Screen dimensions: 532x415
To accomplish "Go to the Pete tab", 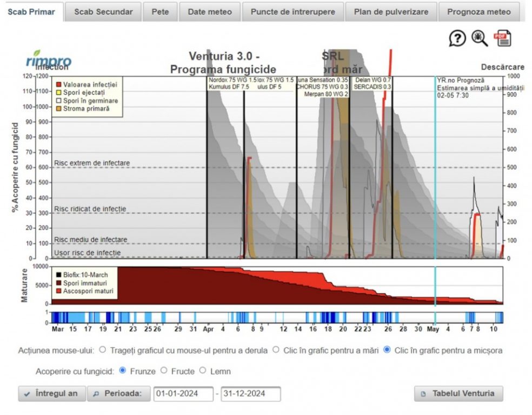I will 160,12.
